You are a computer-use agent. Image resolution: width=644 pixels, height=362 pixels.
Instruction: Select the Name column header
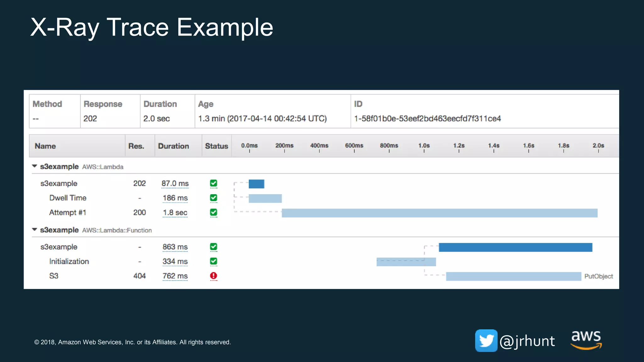point(45,146)
